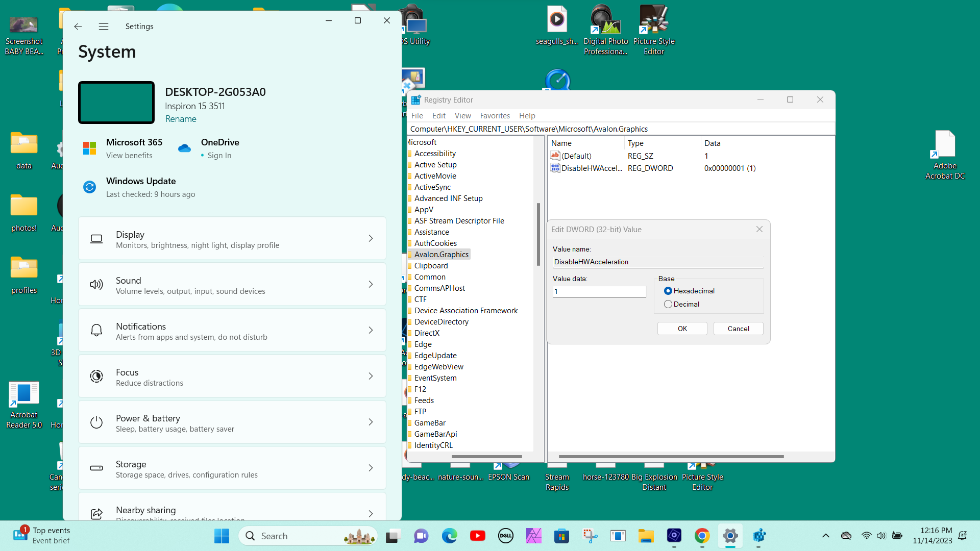Open File Explorer from the taskbar

[x=646, y=536]
